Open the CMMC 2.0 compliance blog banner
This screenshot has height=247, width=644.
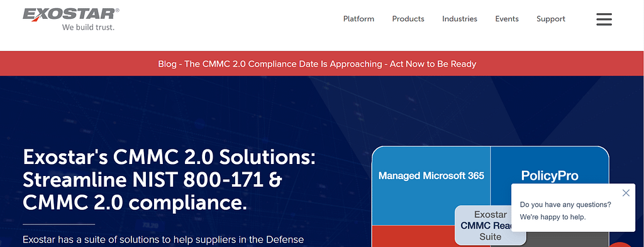(x=317, y=64)
